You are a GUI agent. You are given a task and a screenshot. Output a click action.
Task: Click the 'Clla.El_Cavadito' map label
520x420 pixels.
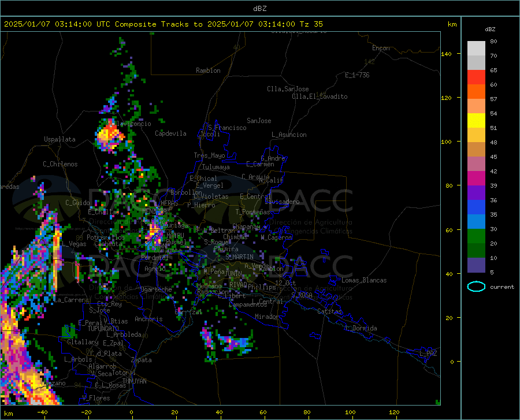(x=320, y=96)
